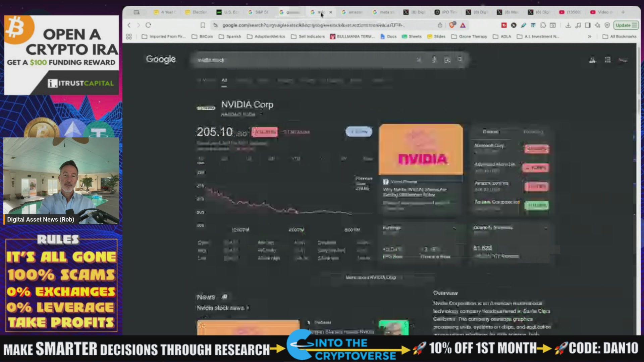Click the music note media control icon

578,25
